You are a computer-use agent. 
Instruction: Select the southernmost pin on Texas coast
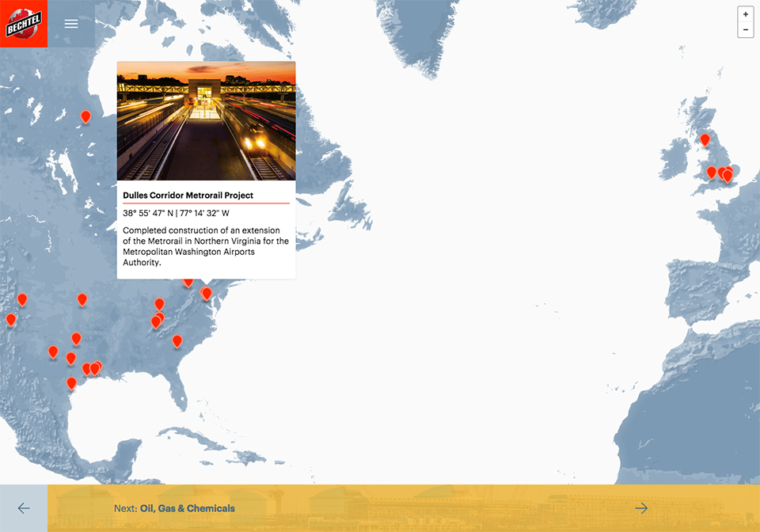tap(71, 383)
